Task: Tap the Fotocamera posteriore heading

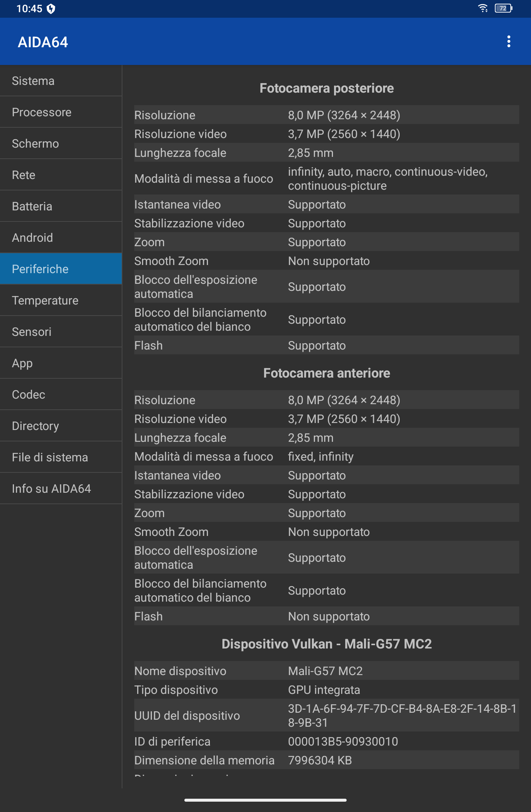Action: click(x=327, y=88)
